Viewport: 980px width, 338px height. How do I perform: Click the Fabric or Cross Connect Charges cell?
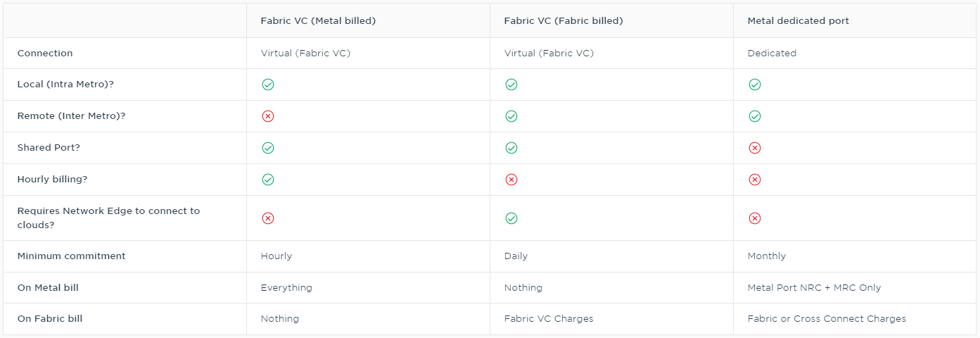[827, 319]
